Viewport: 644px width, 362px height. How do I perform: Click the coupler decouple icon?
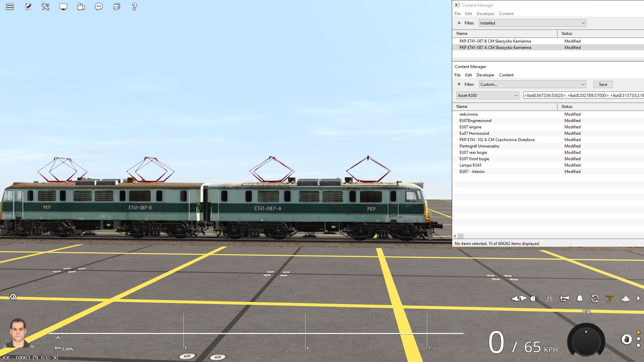519,299
